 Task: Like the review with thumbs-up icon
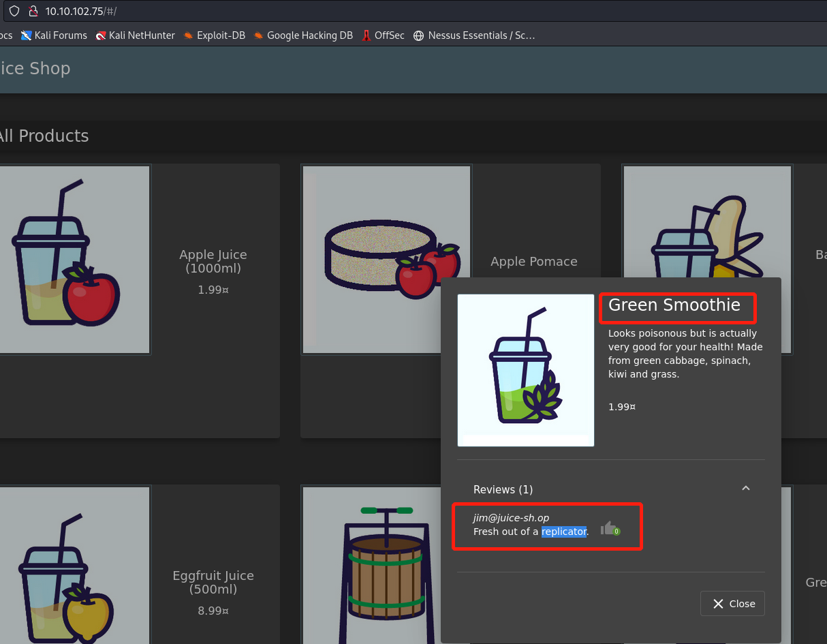pyautogui.click(x=608, y=528)
